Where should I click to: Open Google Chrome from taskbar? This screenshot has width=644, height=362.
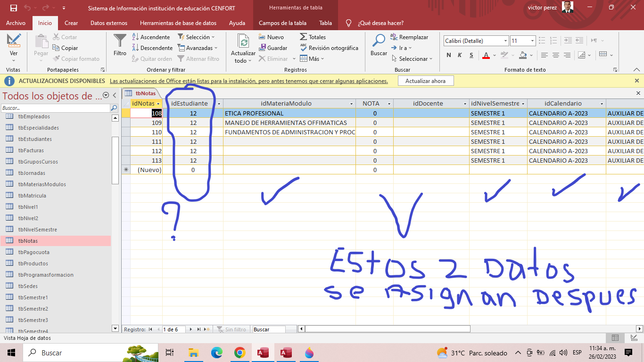click(x=239, y=353)
